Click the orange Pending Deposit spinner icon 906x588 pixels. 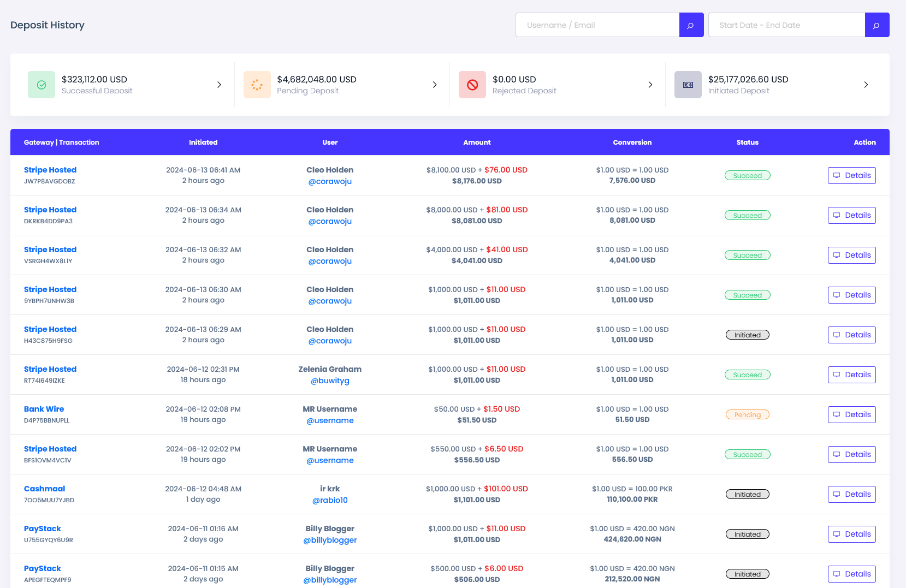[x=257, y=85]
